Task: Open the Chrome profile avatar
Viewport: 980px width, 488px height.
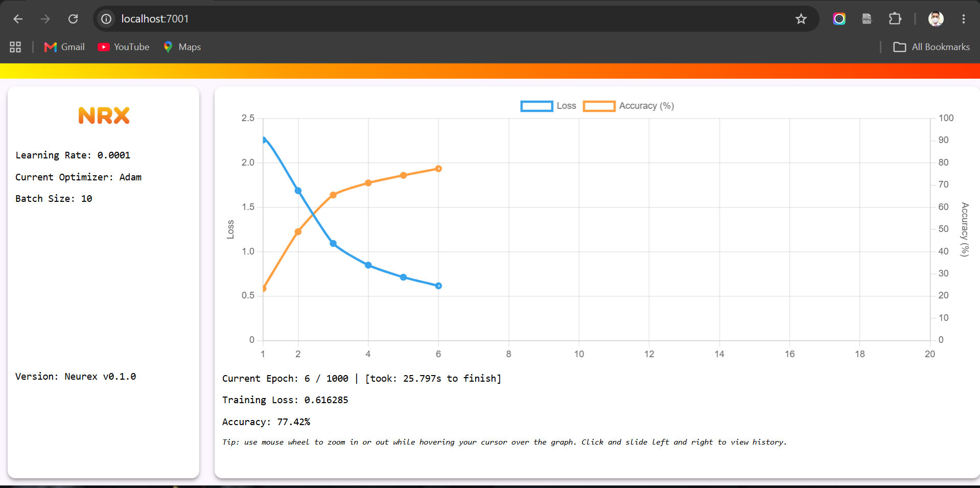Action: pos(936,19)
